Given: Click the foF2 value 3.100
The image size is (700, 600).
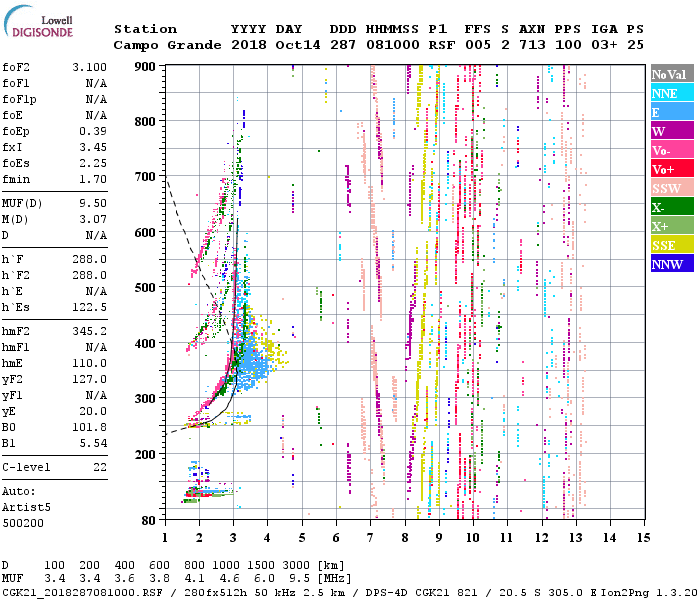Looking at the screenshot, I should 89,67.
